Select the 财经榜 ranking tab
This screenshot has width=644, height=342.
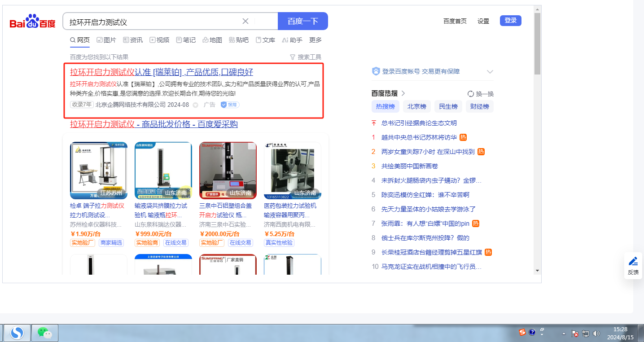coord(480,106)
